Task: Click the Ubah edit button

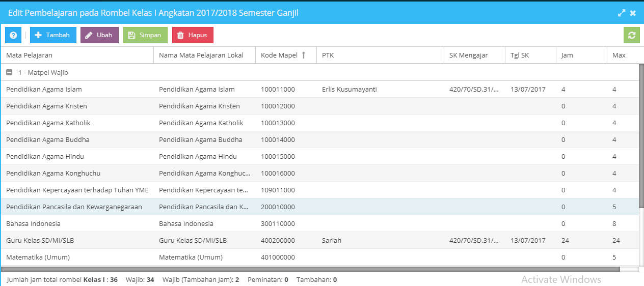Action: (x=99, y=35)
